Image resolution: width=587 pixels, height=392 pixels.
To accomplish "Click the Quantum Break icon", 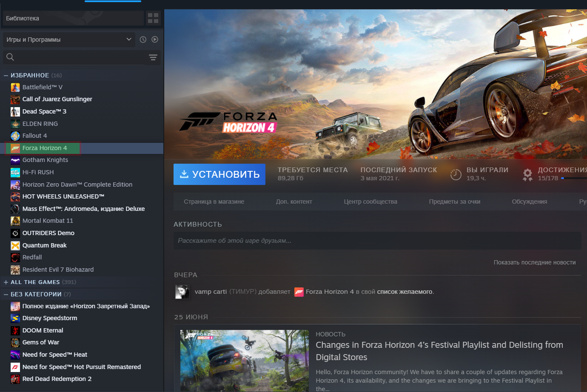I will [x=15, y=245].
